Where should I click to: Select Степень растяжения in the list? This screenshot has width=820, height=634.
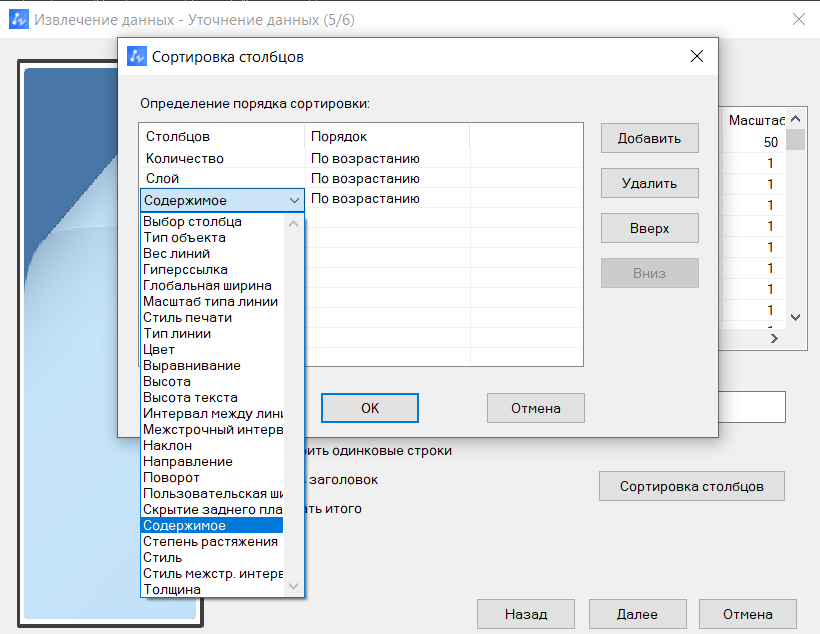pos(210,542)
